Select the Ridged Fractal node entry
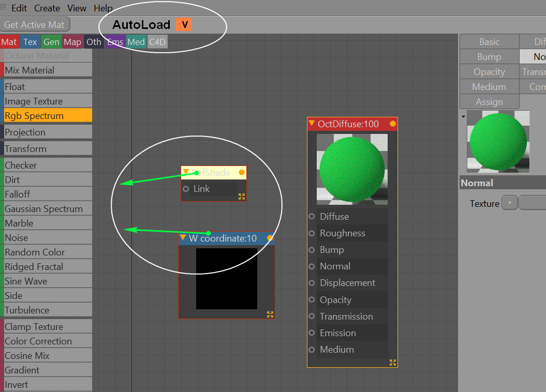 click(x=46, y=267)
